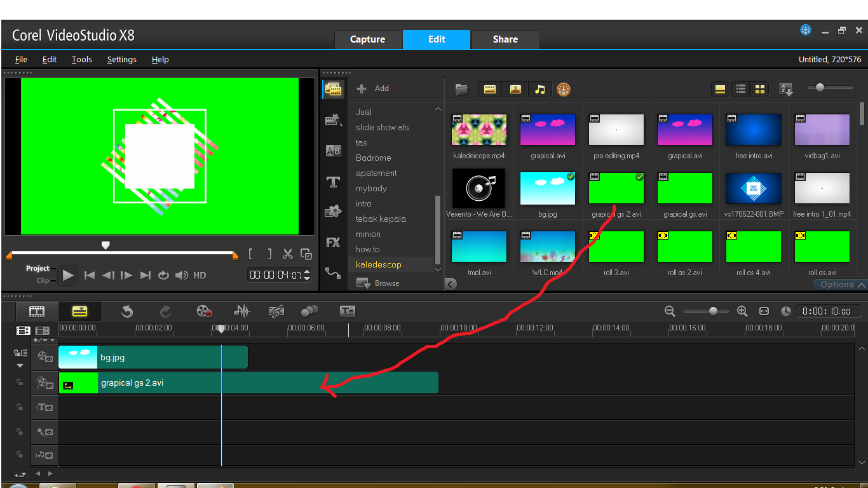Click the Import Media Files folder icon
Viewport: 868px width, 488px height.
tap(462, 90)
